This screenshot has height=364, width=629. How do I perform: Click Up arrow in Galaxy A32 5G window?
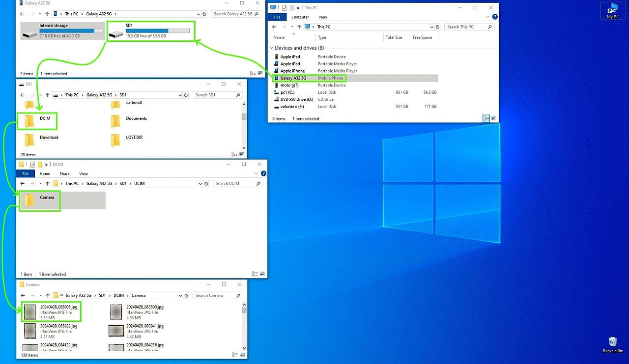[47, 14]
